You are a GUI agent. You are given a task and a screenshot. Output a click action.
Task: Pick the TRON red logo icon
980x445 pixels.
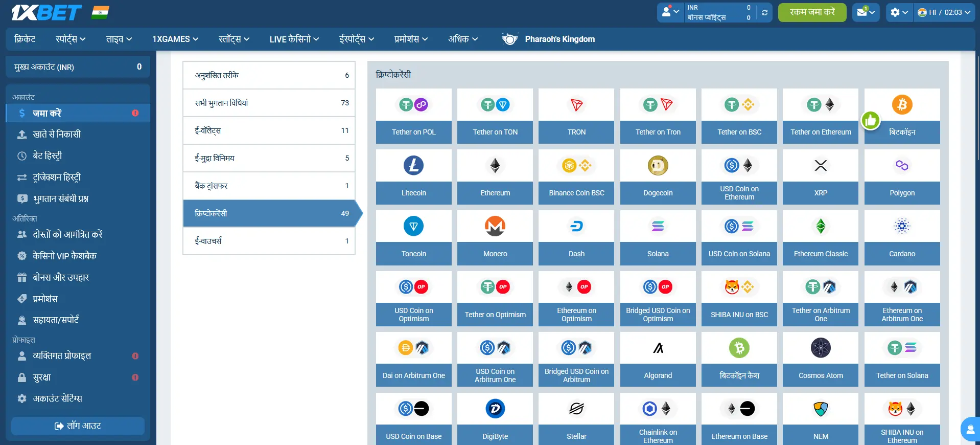(576, 105)
